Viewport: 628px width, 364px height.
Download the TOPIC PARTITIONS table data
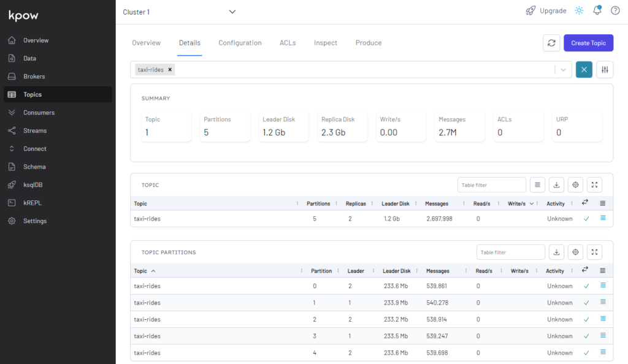click(x=556, y=252)
